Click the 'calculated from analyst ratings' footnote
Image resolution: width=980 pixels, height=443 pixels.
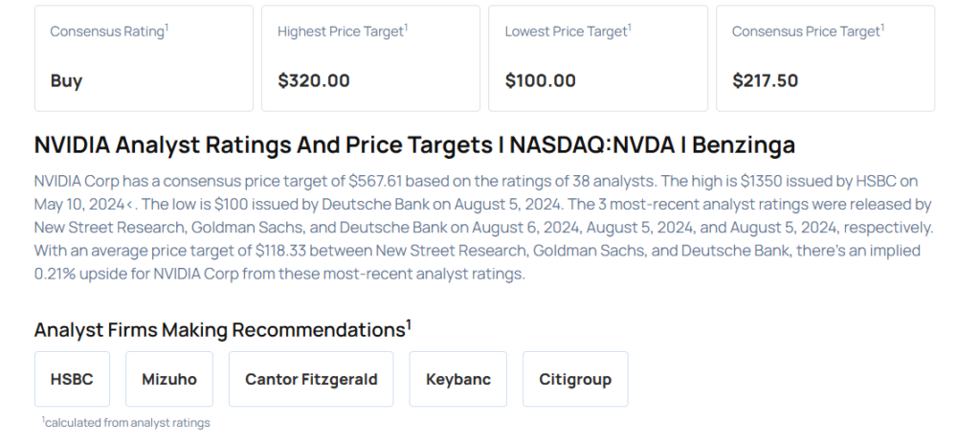pyautogui.click(x=126, y=422)
